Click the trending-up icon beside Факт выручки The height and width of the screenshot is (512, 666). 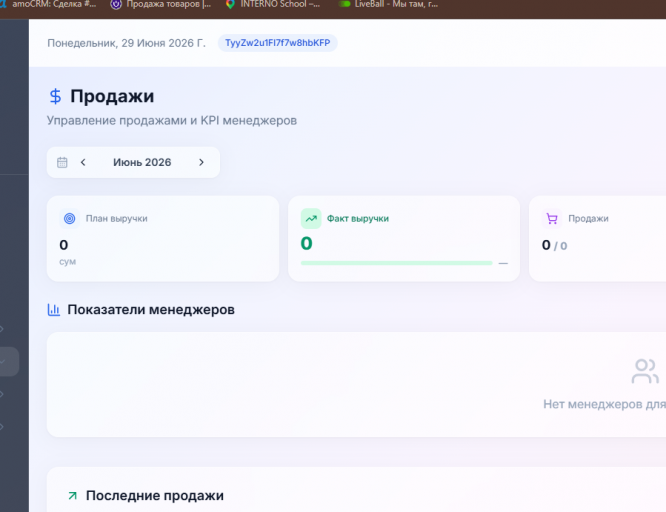(x=311, y=218)
